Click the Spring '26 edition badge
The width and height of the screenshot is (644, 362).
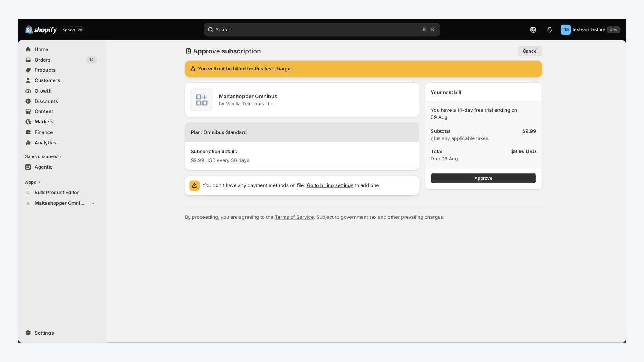pyautogui.click(x=72, y=30)
